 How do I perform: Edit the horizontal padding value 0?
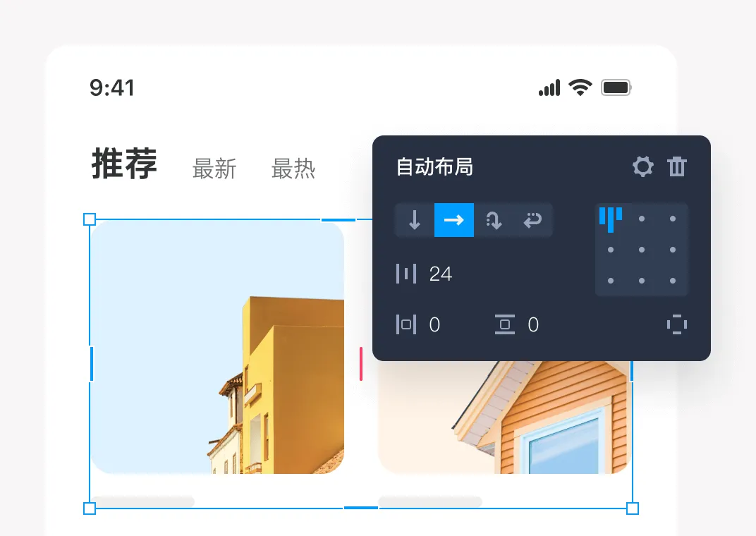[434, 325]
